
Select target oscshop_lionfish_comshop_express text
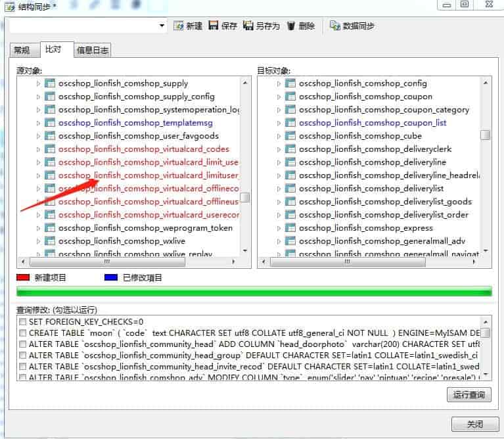click(x=366, y=228)
